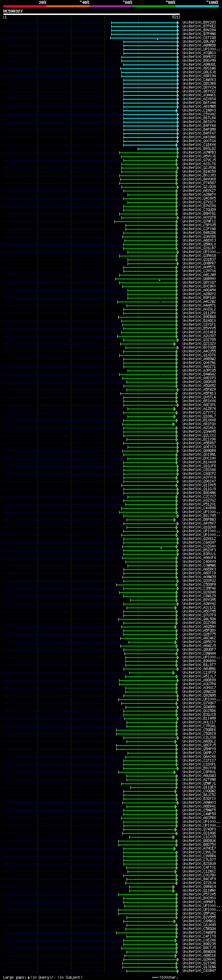Screen dimensions: 222x980
Task: Select hit label UniRef100_B9V284
Action: (199, 30)
